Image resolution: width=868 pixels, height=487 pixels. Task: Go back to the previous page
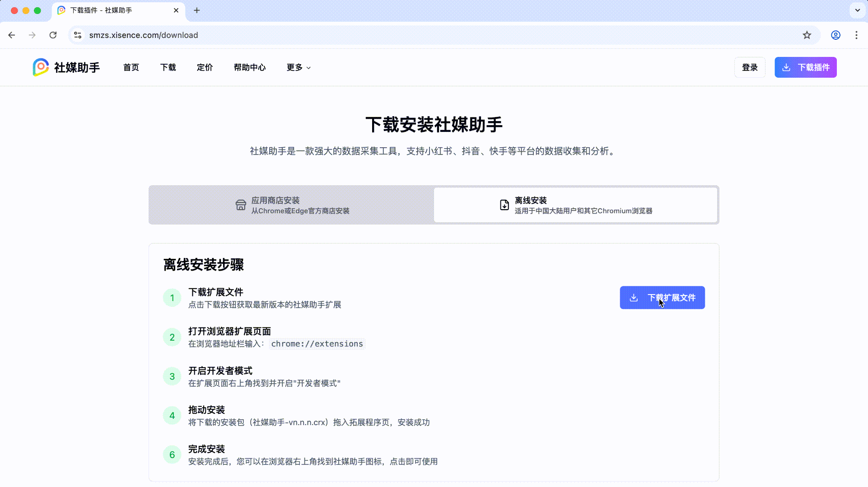(12, 35)
